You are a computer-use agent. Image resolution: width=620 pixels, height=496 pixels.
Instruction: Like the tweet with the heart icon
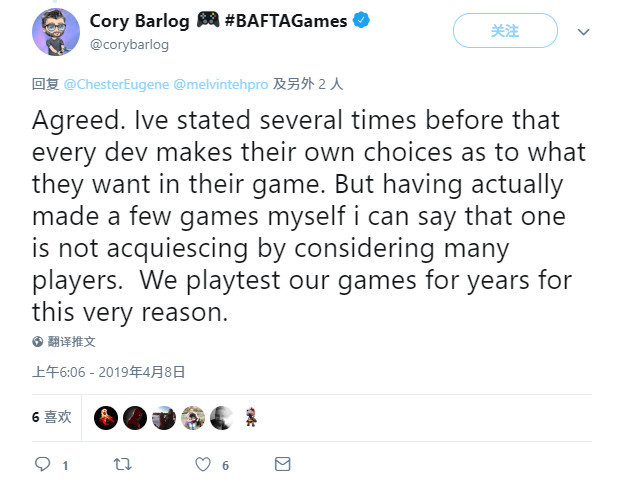[x=203, y=465]
